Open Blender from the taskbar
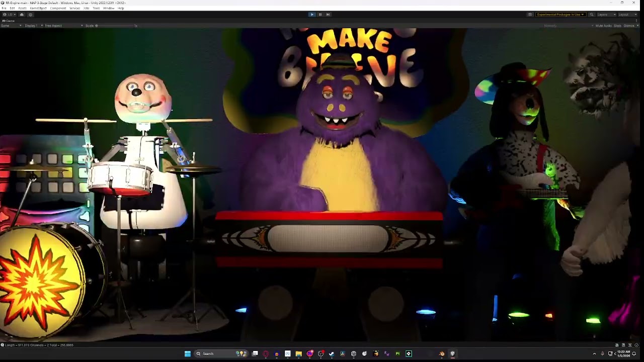 point(442,353)
